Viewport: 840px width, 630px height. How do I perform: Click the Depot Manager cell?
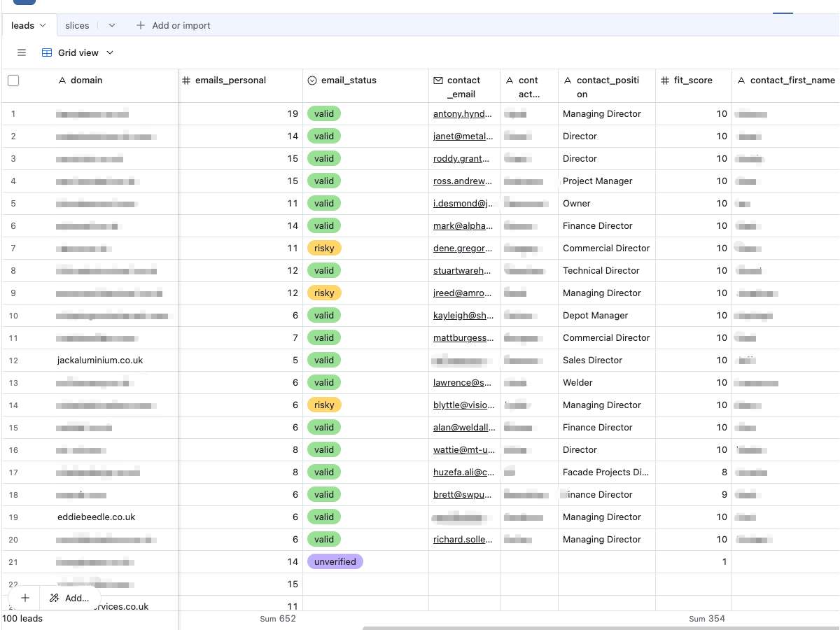click(x=607, y=315)
